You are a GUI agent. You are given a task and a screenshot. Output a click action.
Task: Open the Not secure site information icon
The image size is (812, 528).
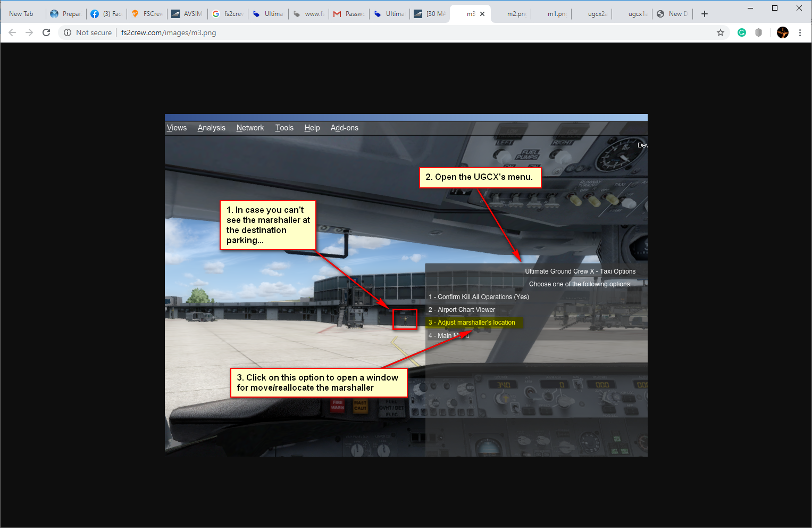pos(68,32)
